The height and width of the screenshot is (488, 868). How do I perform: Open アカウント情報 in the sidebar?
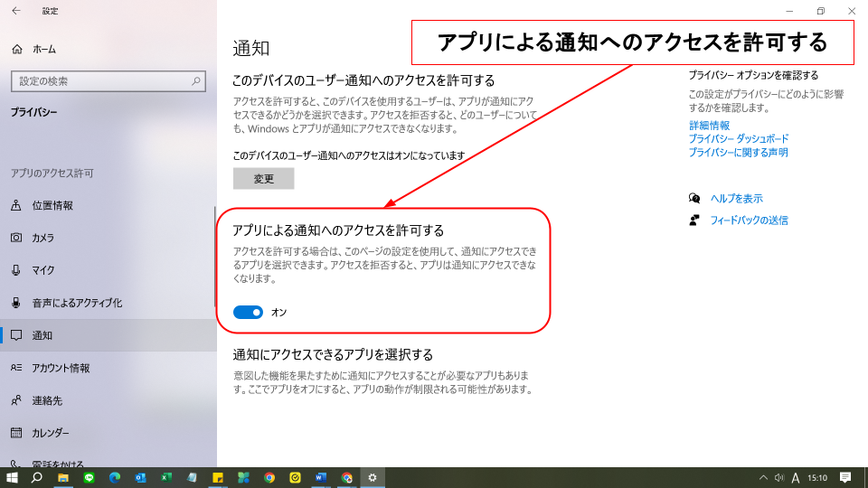point(60,368)
